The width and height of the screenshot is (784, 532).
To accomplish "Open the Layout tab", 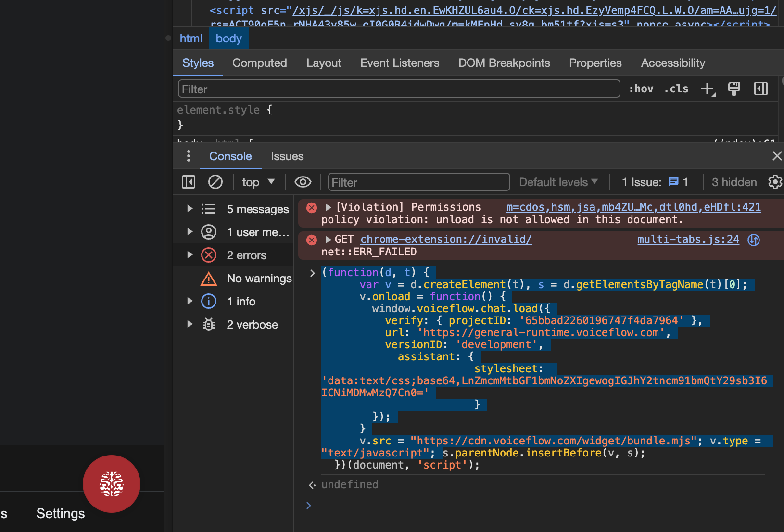I will [324, 63].
